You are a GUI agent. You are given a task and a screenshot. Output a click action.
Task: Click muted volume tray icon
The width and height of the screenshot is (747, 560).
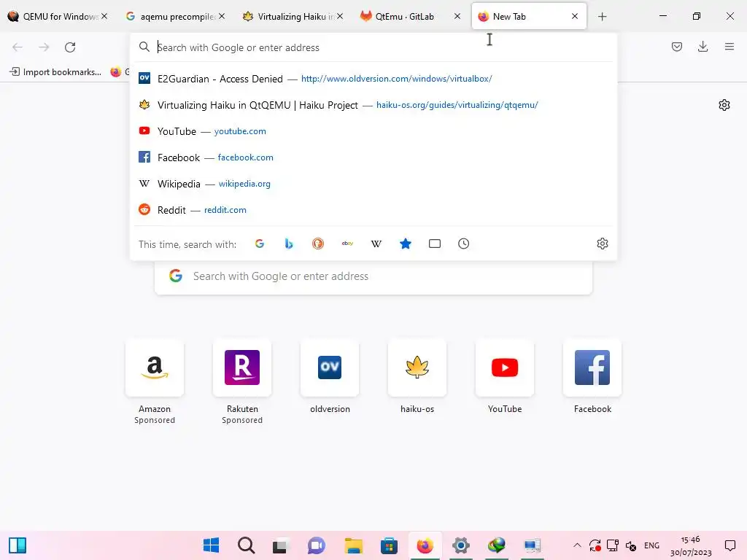pos(631,545)
